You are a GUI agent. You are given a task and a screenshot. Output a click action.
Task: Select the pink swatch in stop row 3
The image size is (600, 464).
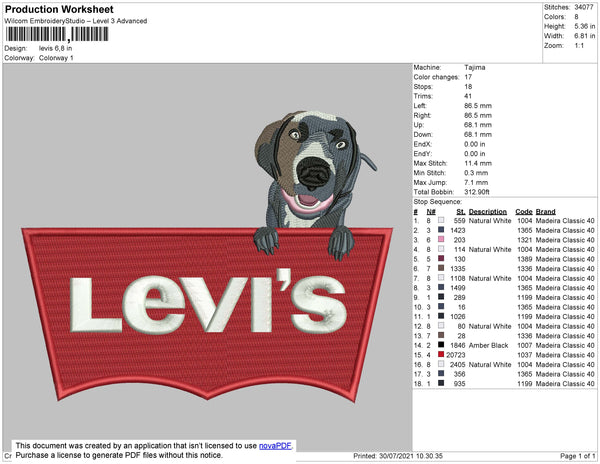pyautogui.click(x=441, y=239)
